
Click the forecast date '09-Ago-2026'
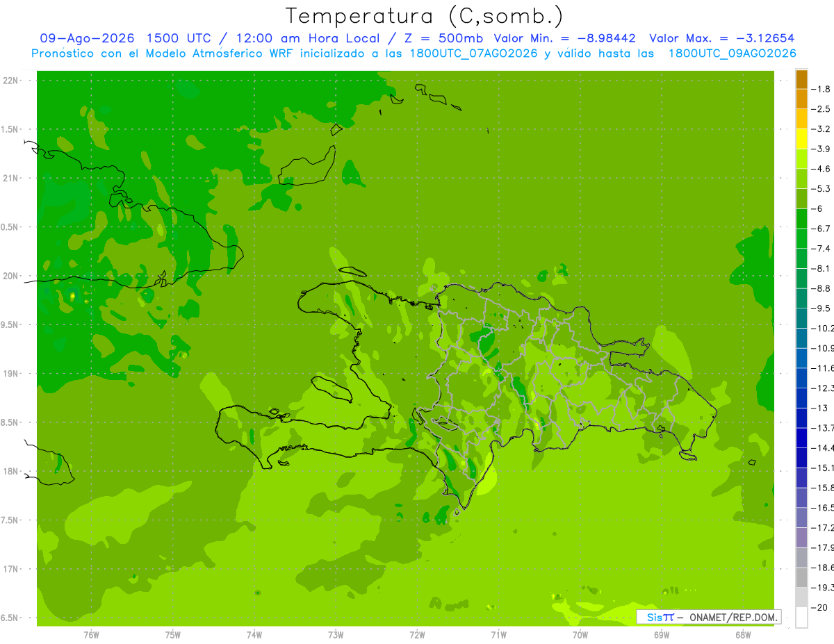point(87,38)
